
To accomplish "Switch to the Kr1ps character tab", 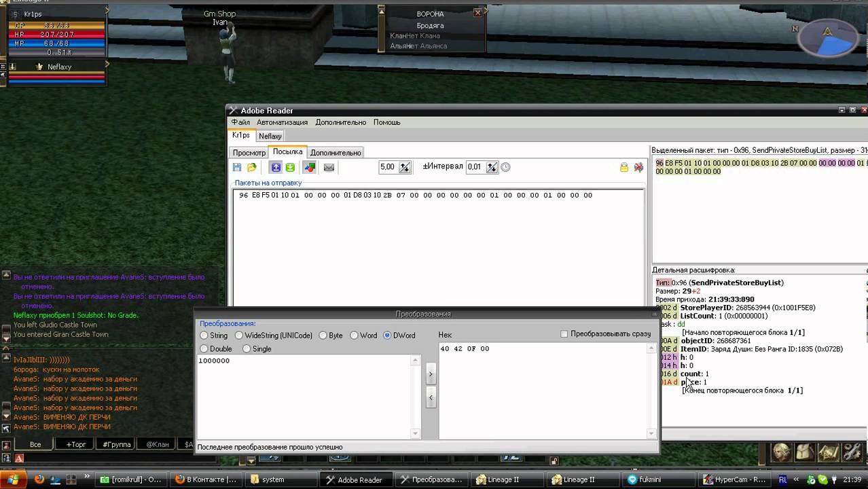I will click(x=241, y=135).
